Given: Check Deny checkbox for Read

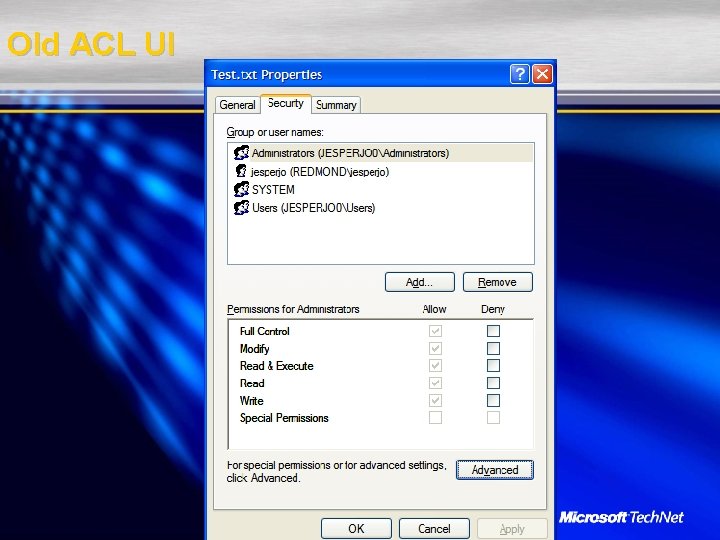Looking at the screenshot, I should pyautogui.click(x=494, y=383).
